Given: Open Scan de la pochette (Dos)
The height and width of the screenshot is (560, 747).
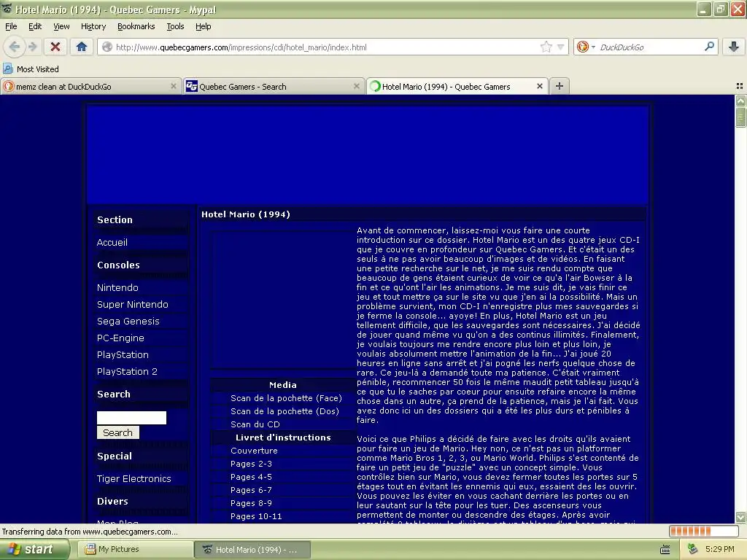Looking at the screenshot, I should point(285,411).
